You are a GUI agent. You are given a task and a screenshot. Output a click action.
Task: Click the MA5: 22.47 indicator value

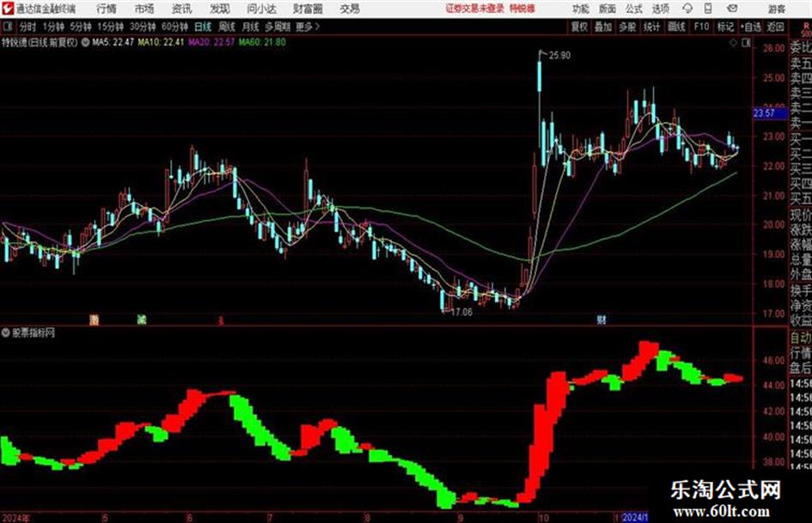[113, 42]
